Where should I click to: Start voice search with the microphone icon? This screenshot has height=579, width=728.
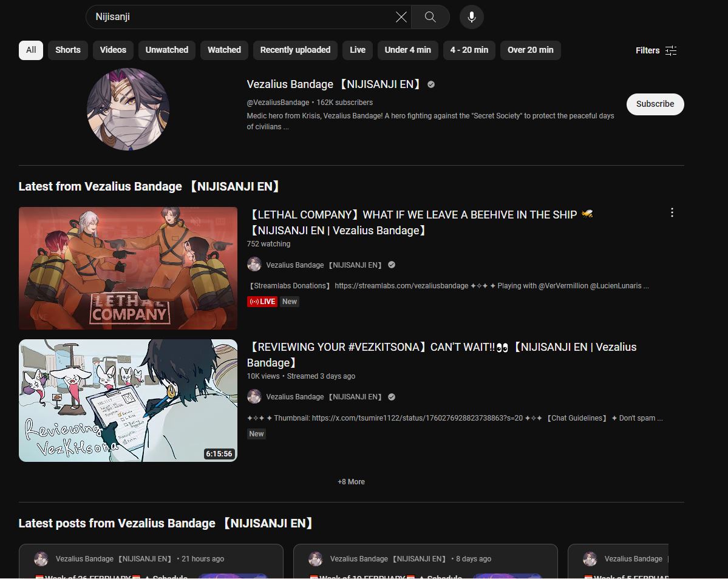[472, 17]
